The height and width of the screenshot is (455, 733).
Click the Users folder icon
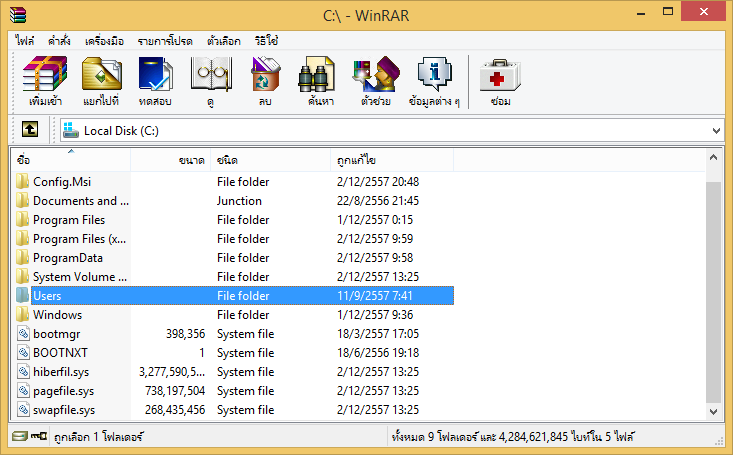tap(22, 295)
